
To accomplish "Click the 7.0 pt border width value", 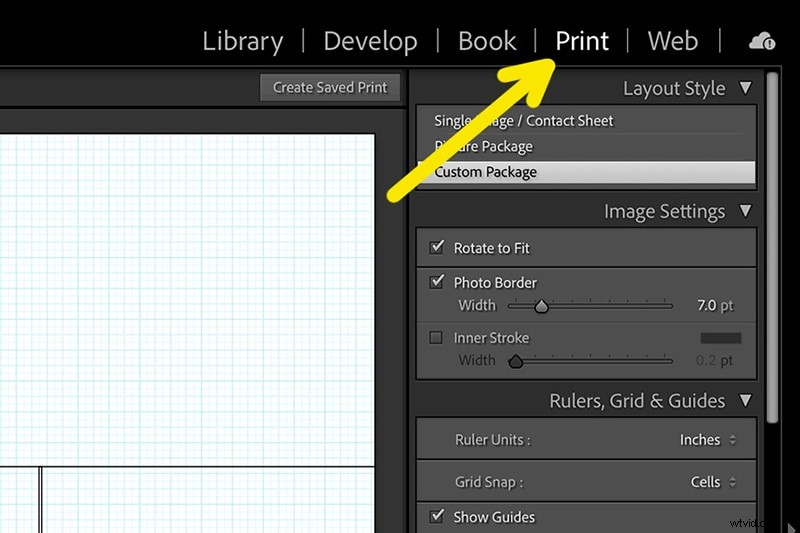I will 715,306.
